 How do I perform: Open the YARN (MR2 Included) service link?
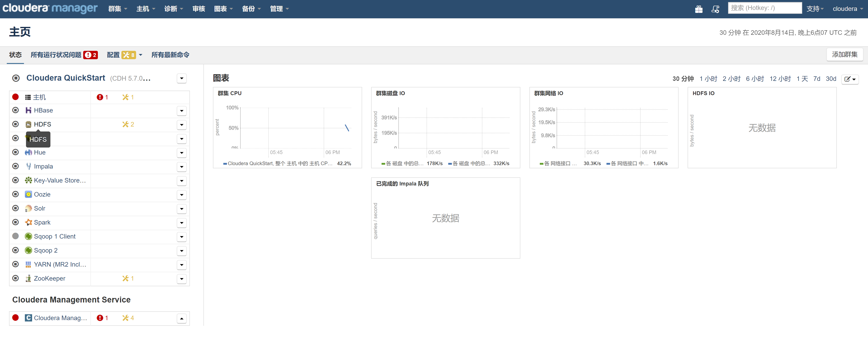point(60,265)
